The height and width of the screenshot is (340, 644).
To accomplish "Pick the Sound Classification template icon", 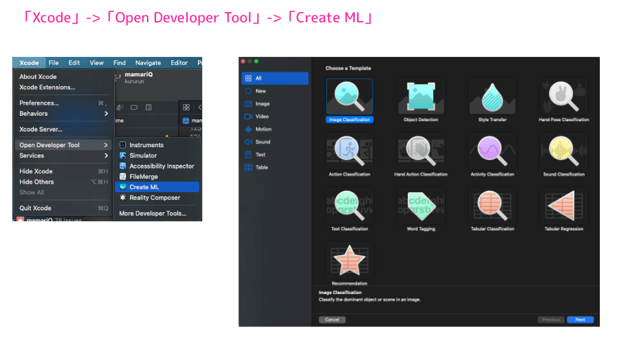I will click(563, 151).
